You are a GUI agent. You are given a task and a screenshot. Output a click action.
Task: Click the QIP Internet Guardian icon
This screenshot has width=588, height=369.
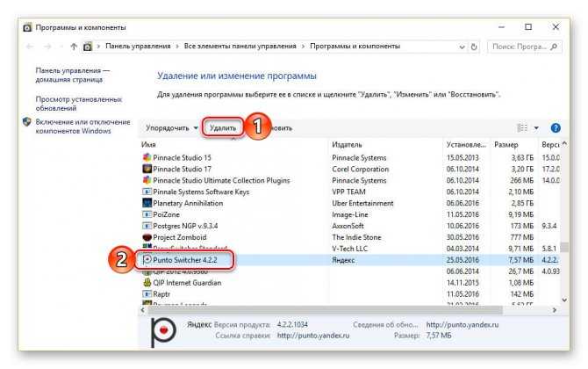coord(147,283)
